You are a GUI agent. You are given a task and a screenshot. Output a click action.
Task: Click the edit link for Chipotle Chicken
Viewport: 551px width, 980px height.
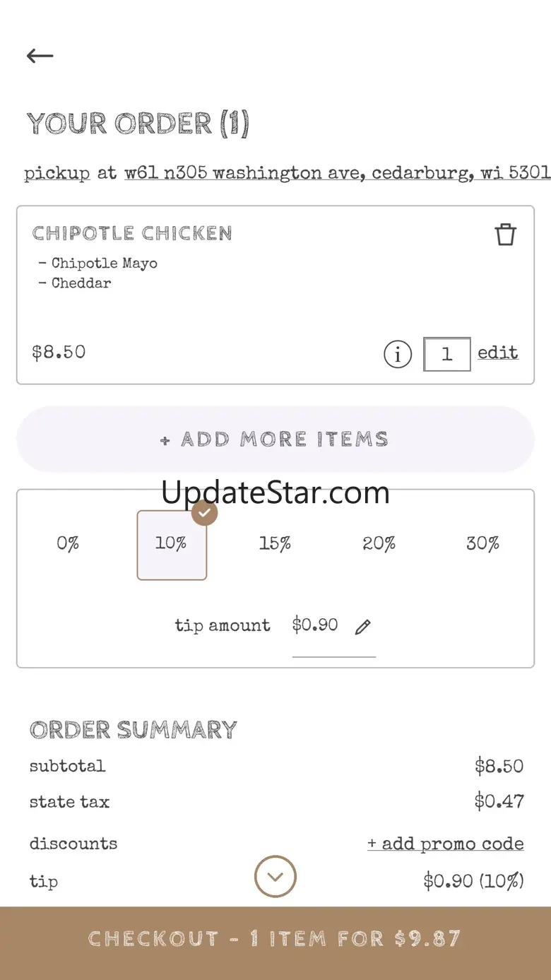tap(498, 353)
